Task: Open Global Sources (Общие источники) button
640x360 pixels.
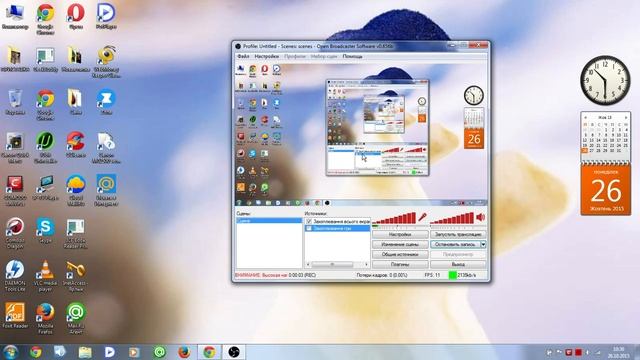Action: tap(400, 254)
